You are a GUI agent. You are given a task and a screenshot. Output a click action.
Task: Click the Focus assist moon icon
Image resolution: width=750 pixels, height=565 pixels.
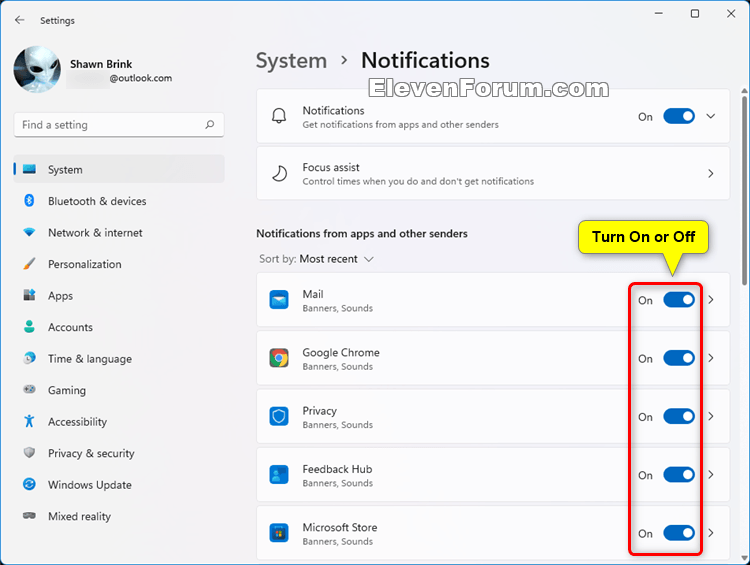point(279,174)
